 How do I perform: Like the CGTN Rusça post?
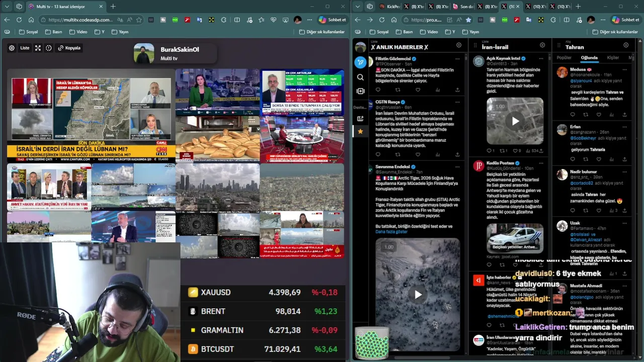[x=418, y=155]
